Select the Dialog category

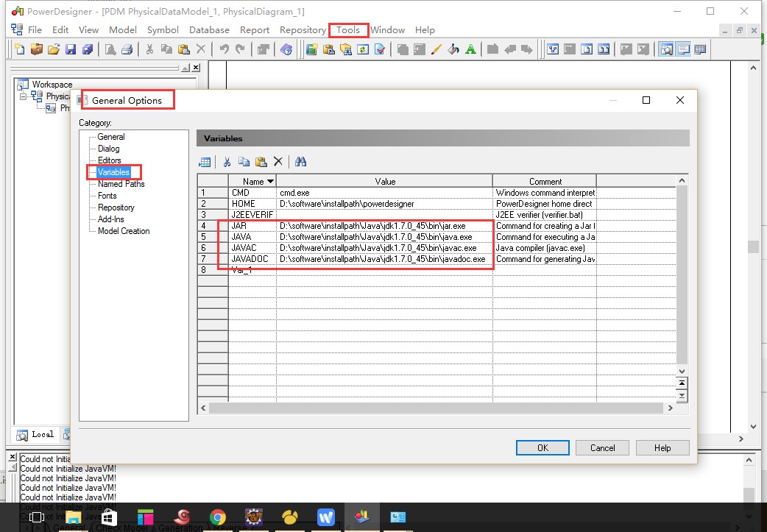pos(109,149)
